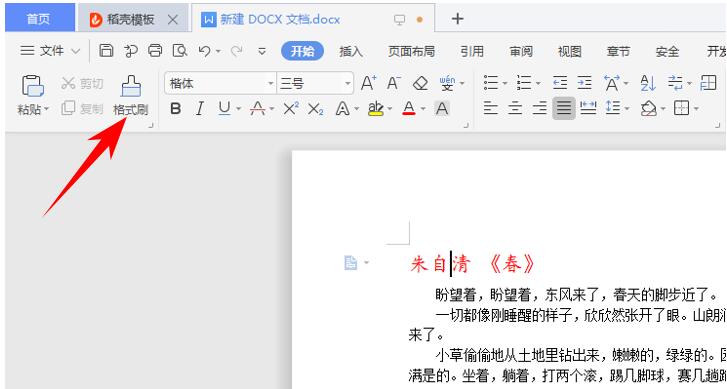The width and height of the screenshot is (727, 389).
Task: Click the Increase Indent icon
Action: [x=585, y=83]
